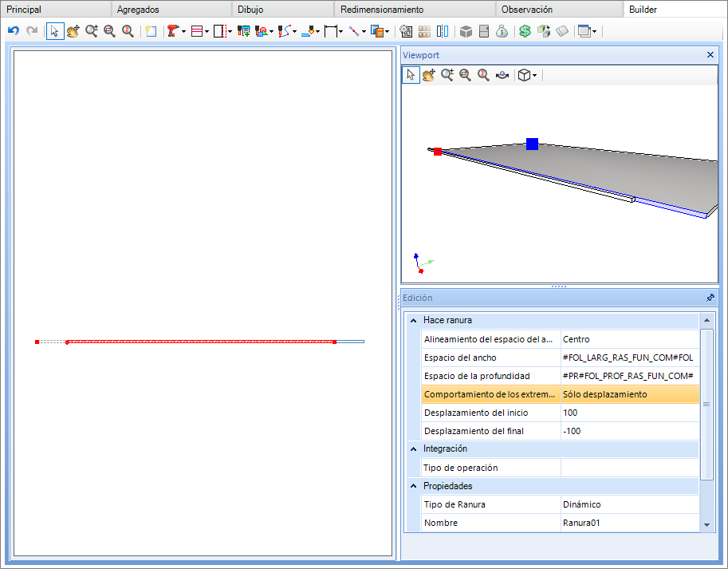Click the orbit rotate icon in Viewport
This screenshot has height=569, width=728.
click(x=502, y=75)
